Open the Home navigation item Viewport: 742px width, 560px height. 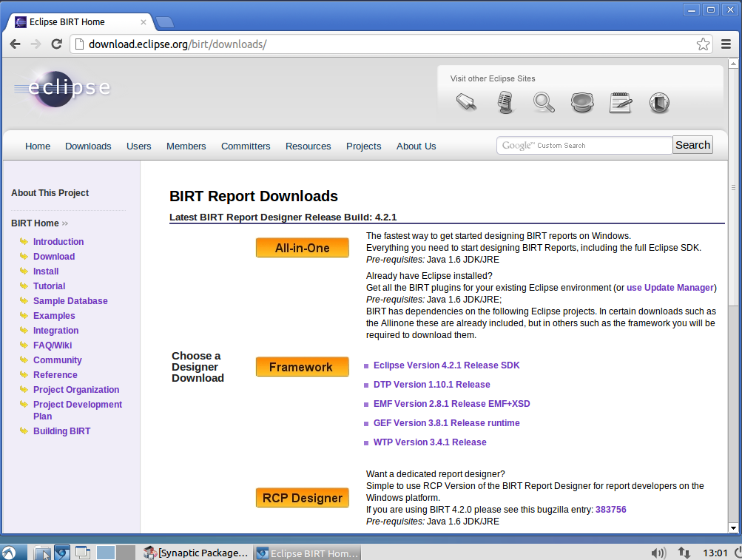coord(38,146)
